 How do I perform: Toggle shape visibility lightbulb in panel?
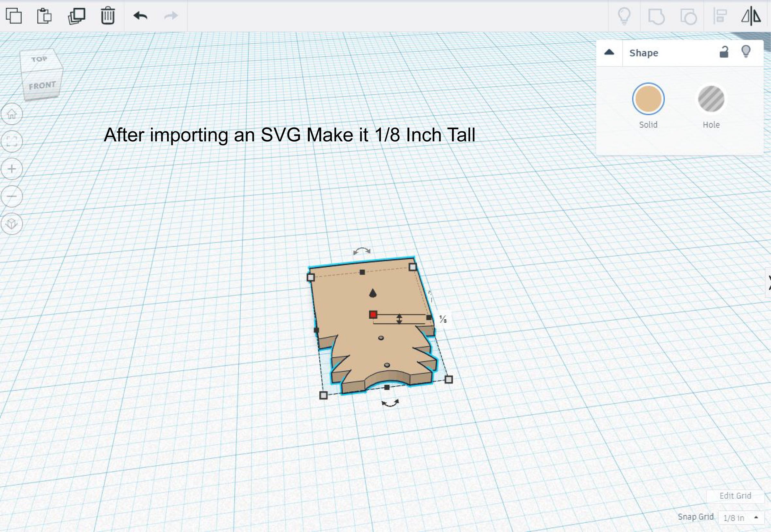click(x=746, y=52)
